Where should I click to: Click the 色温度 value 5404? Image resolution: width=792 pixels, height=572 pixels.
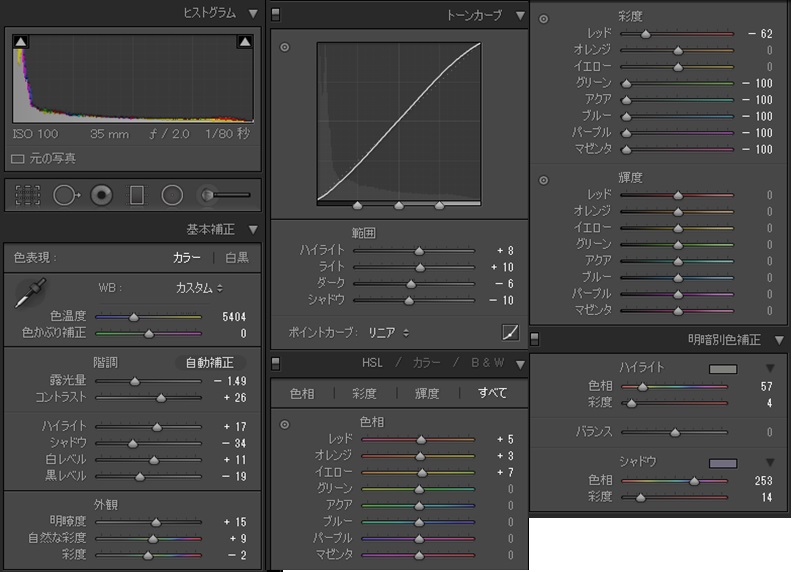click(234, 317)
